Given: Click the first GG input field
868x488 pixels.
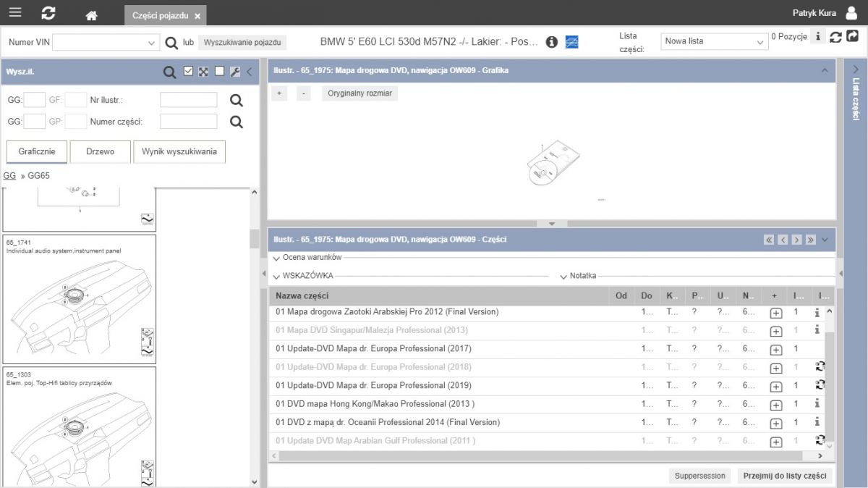Looking at the screenshot, I should coord(35,100).
